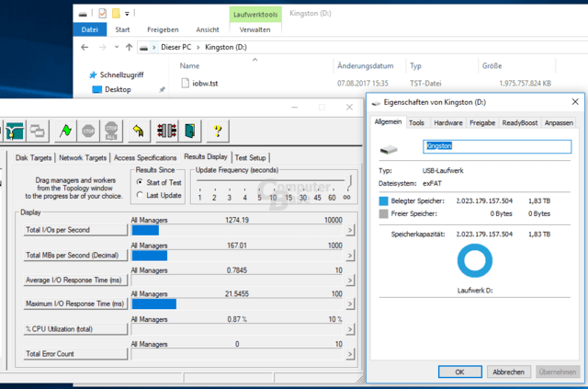The height and width of the screenshot is (389, 588).
Task: Click Update Frequency slider handle
Action: click(x=349, y=182)
